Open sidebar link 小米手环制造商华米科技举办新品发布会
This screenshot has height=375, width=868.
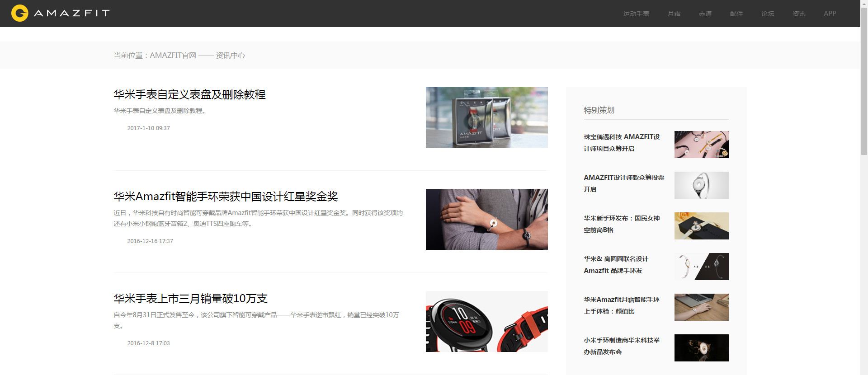tap(622, 346)
